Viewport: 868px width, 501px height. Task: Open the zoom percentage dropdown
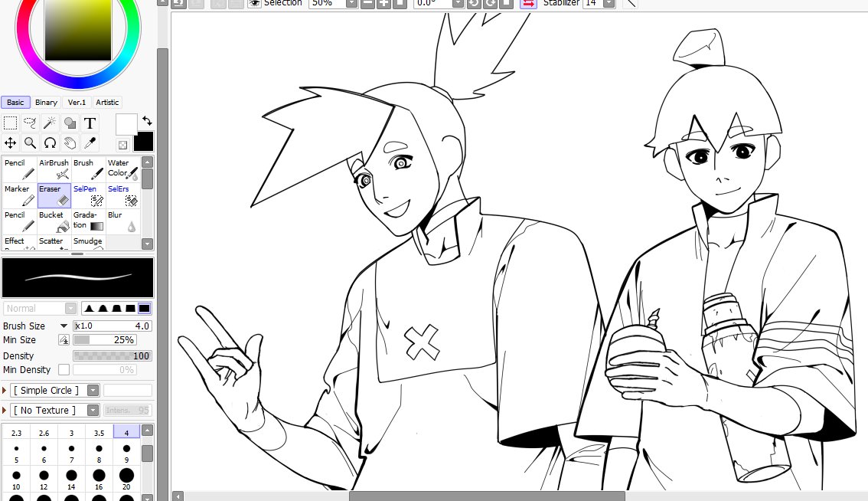(351, 3)
